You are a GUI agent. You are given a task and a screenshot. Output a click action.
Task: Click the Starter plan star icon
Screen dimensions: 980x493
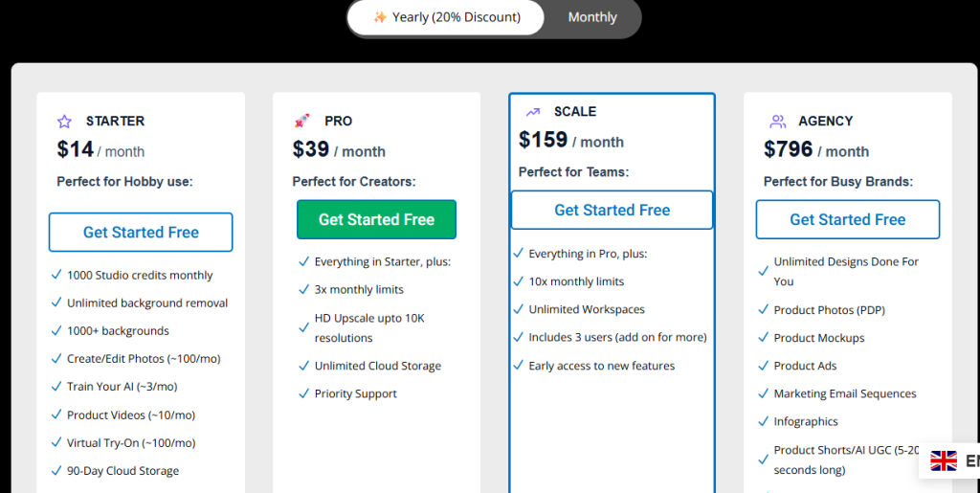(64, 122)
